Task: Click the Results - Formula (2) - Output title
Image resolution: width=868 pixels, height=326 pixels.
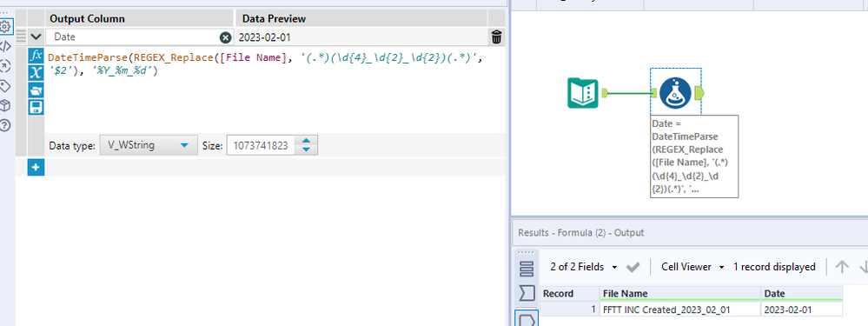Action: pos(580,233)
